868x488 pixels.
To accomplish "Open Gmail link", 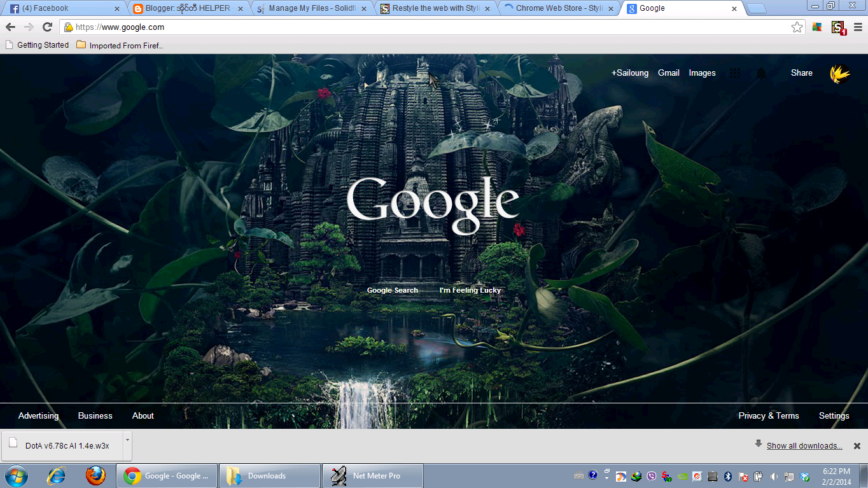I will [x=669, y=73].
